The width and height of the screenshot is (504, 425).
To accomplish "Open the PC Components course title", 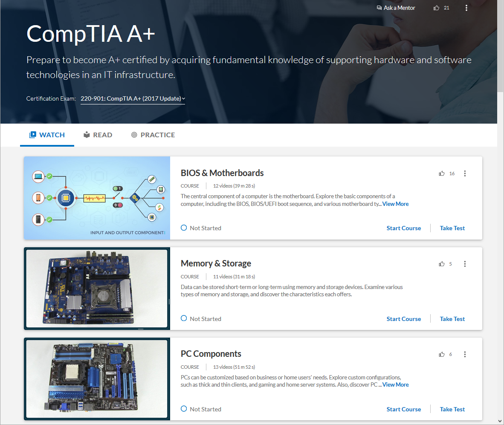I will [211, 354].
